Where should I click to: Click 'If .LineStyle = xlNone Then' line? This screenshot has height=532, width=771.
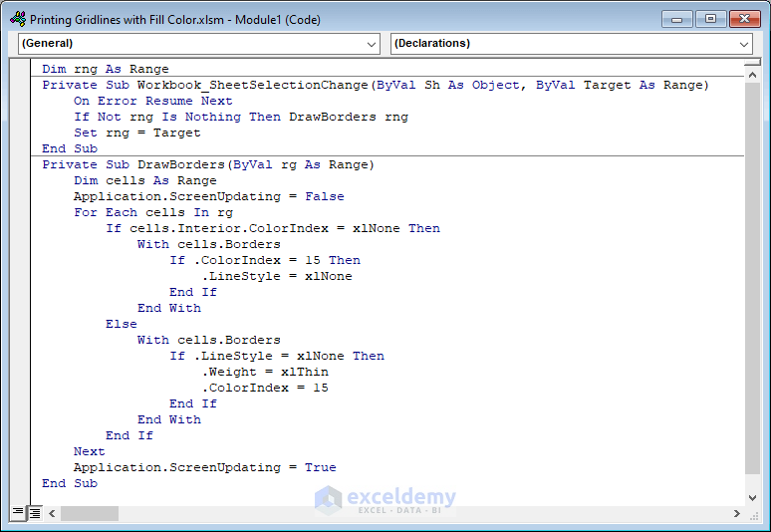click(277, 356)
